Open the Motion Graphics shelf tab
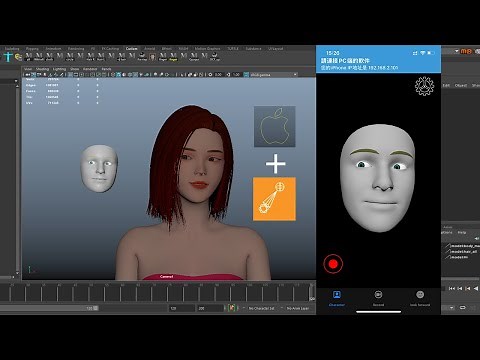This screenshot has height=360, width=480. click(x=207, y=49)
